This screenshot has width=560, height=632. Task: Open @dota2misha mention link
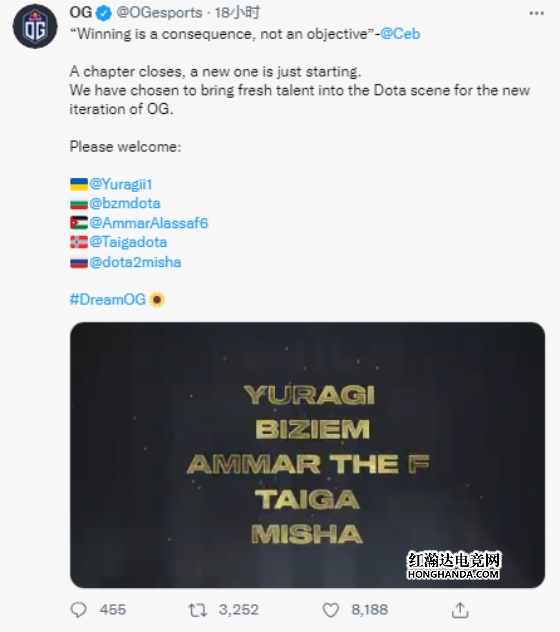(135, 262)
